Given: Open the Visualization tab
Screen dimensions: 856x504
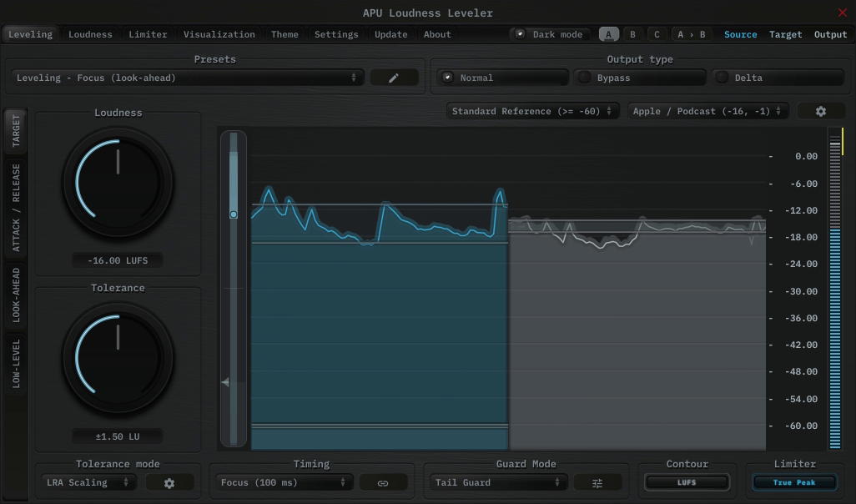Looking at the screenshot, I should (219, 34).
